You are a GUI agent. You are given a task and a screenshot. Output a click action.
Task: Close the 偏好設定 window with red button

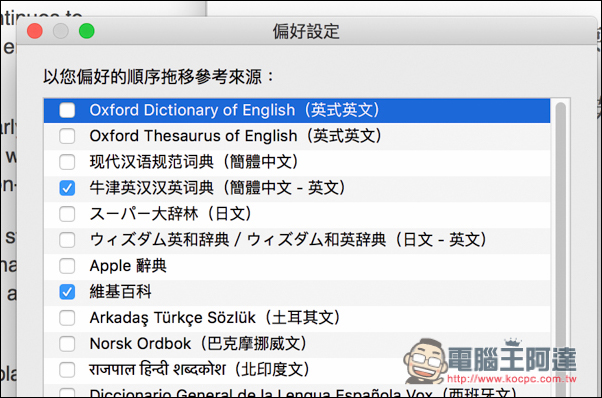point(35,31)
